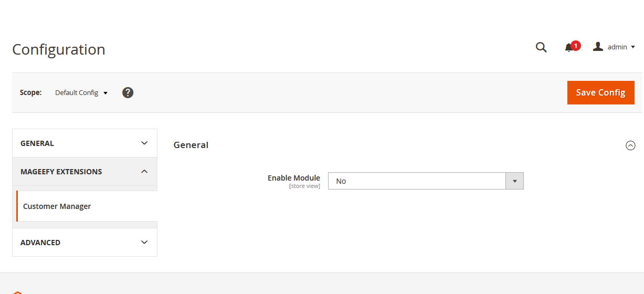
Task: Open the Enable Module select box
Action: tap(417, 181)
